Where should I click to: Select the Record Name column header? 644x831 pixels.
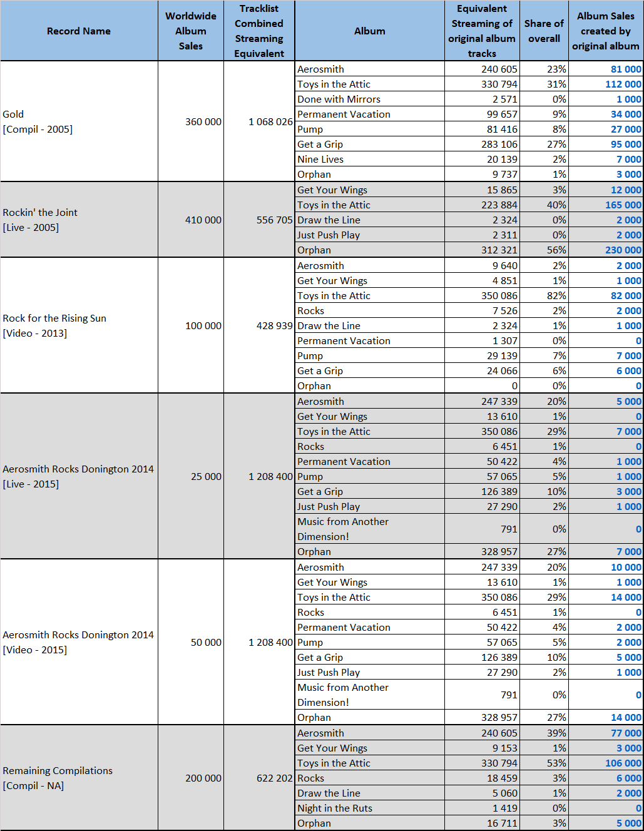pos(79,31)
